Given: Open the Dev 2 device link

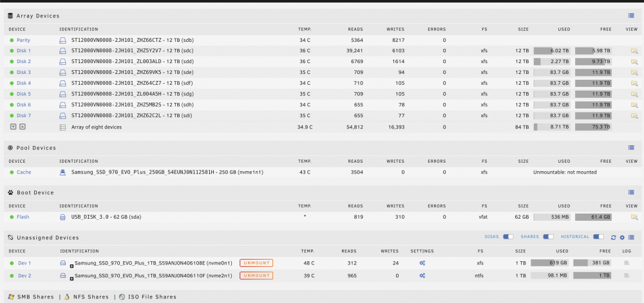Looking at the screenshot, I should coord(24,276).
